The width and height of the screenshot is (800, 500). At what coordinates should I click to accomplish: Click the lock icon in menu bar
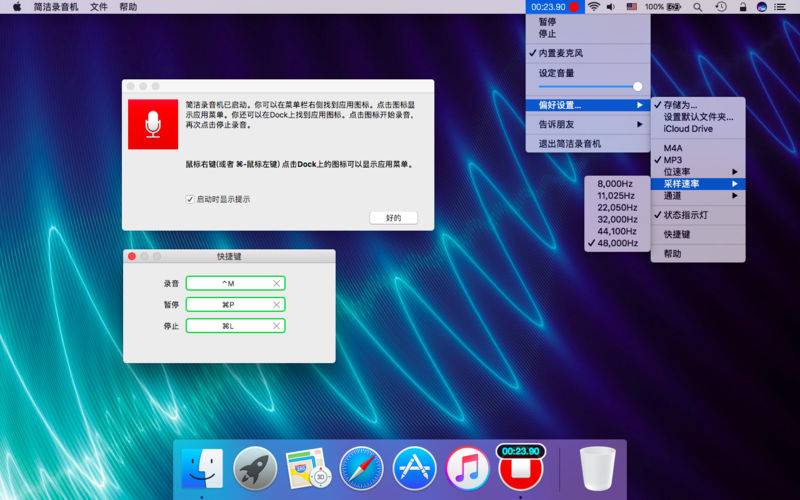(742, 7)
